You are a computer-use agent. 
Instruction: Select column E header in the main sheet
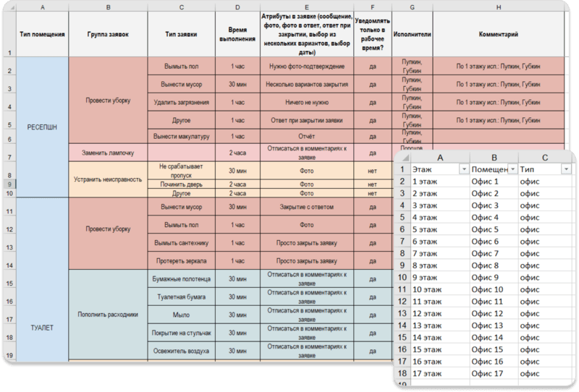click(307, 7)
